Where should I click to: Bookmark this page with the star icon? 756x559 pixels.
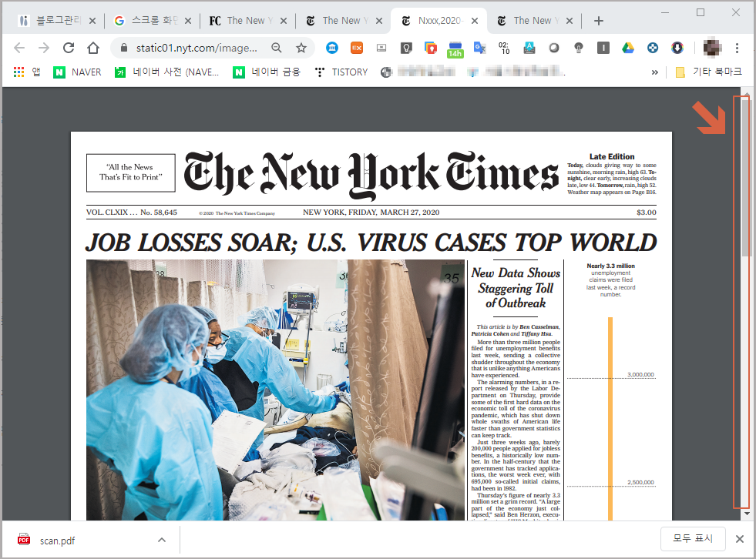[x=301, y=48]
